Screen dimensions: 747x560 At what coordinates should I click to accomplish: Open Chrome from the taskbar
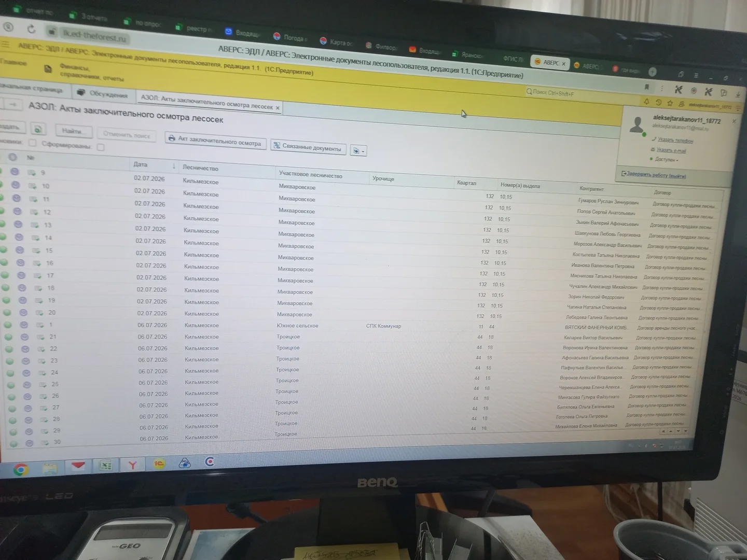pos(21,470)
